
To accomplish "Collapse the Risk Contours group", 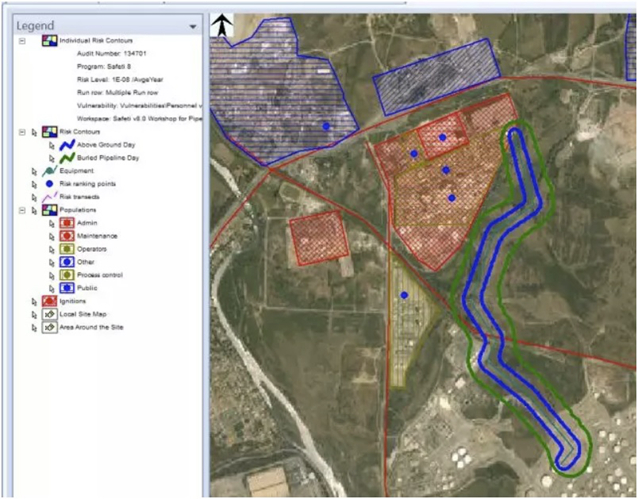I will pyautogui.click(x=21, y=132).
